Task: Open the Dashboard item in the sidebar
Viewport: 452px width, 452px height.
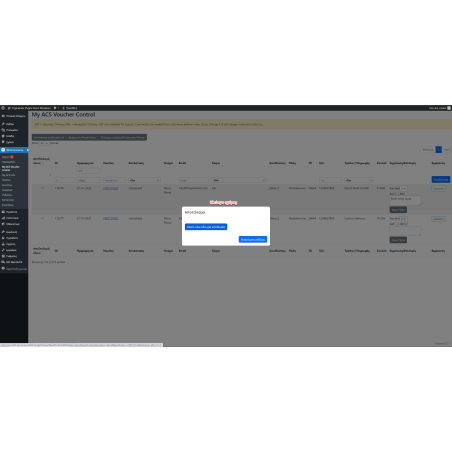Action: pos(14,116)
